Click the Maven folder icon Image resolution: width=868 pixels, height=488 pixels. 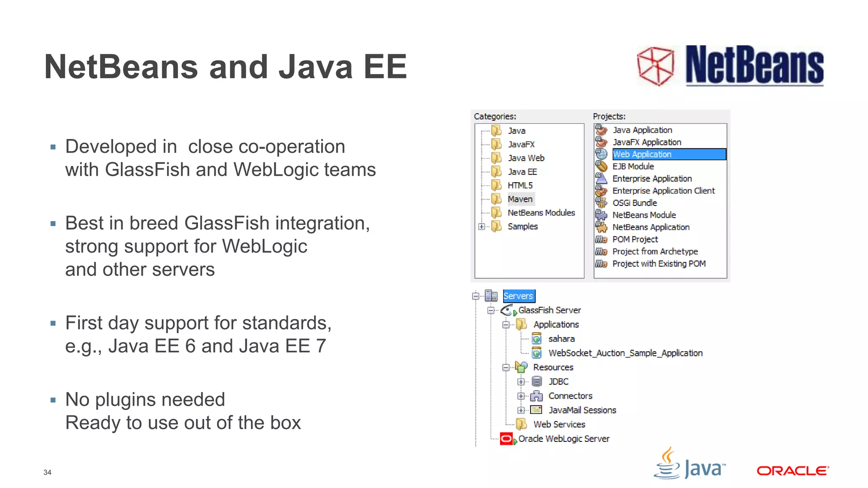pyautogui.click(x=496, y=199)
